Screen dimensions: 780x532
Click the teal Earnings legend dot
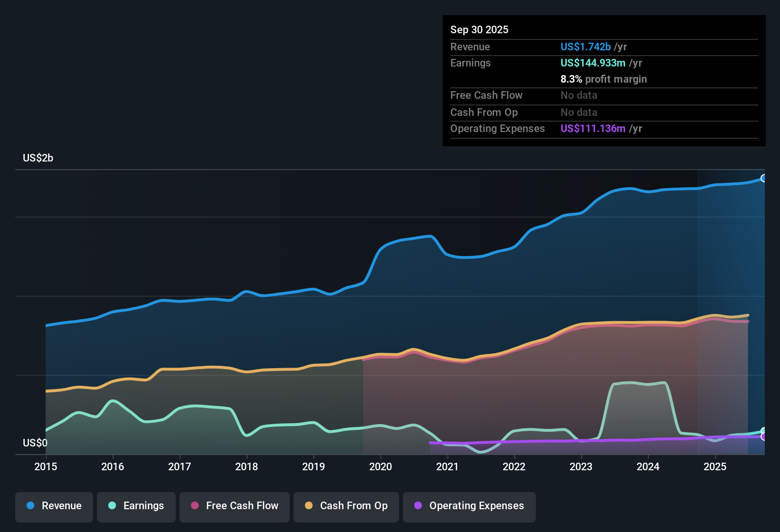112,506
